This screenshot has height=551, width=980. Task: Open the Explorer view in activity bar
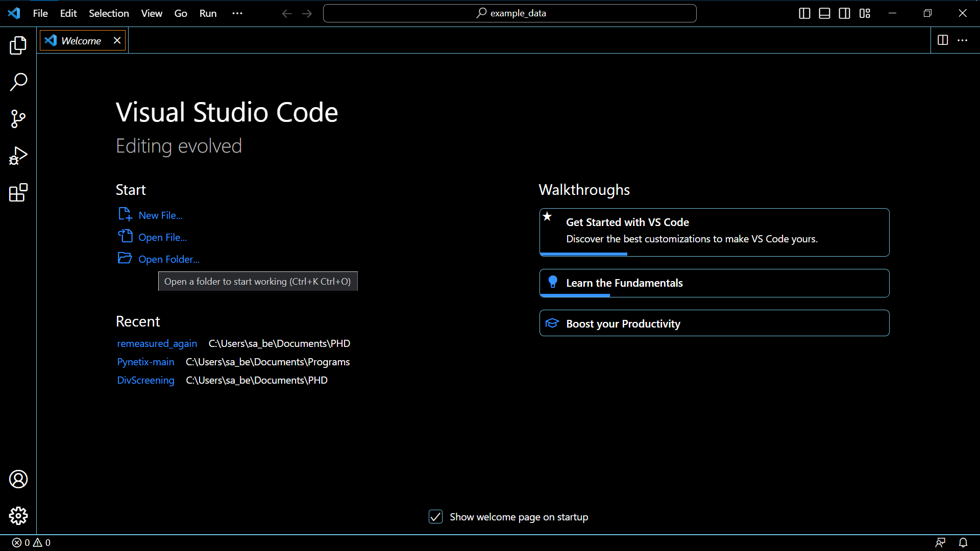tap(18, 45)
